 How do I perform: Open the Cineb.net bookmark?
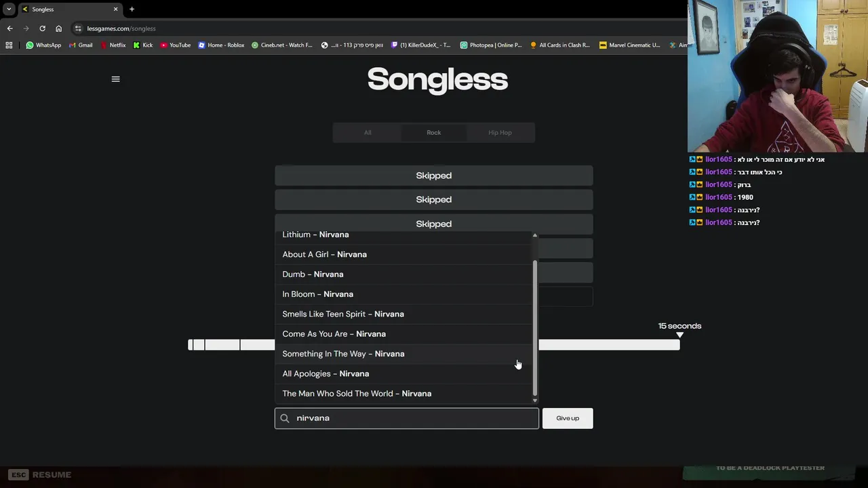(282, 45)
